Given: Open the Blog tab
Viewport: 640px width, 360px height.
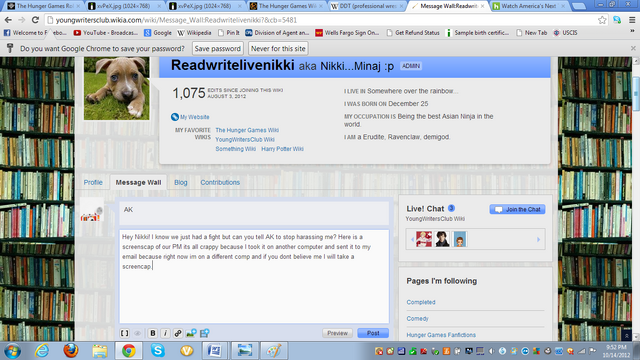Looking at the screenshot, I should [181, 182].
